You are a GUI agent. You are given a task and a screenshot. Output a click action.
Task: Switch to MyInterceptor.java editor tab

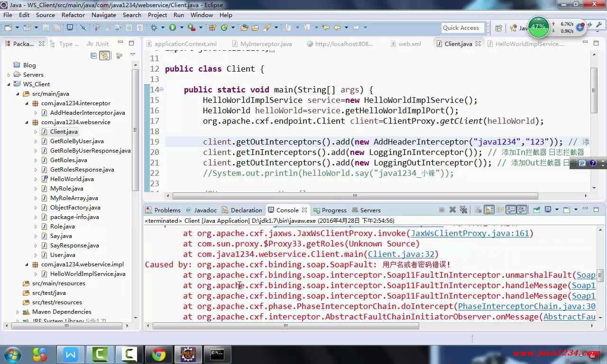[x=261, y=44]
